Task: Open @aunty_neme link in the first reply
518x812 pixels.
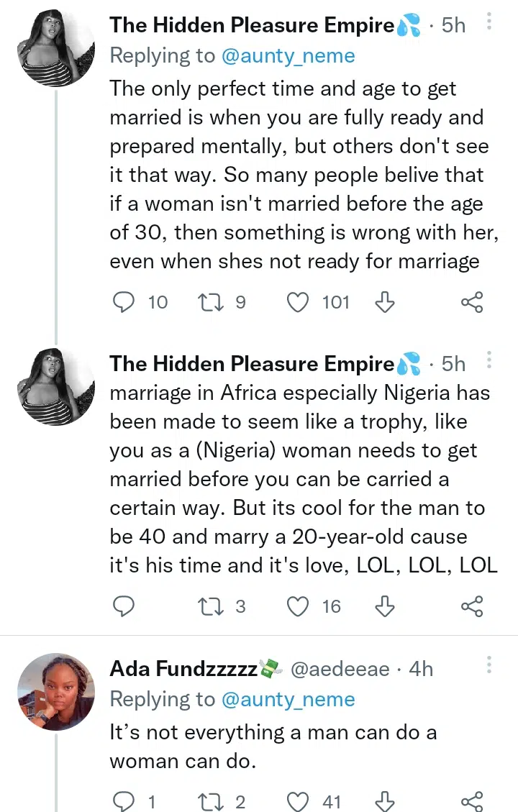Action: pos(288,57)
